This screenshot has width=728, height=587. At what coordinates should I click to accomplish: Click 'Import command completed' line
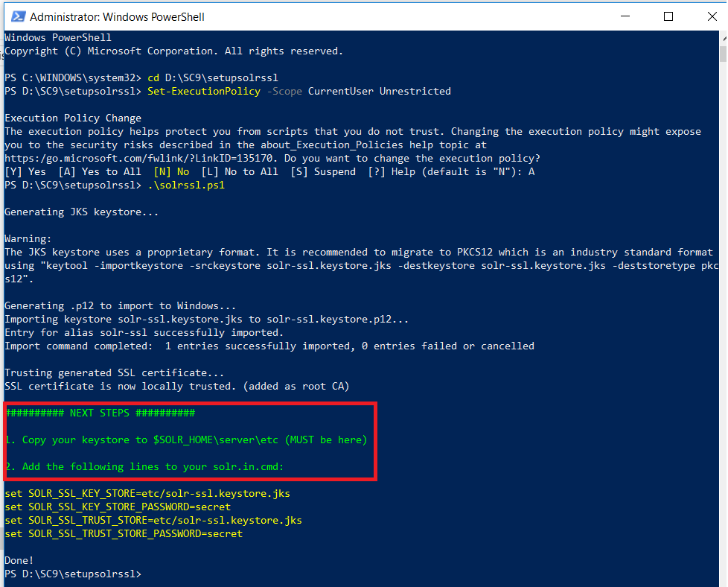tap(269, 346)
